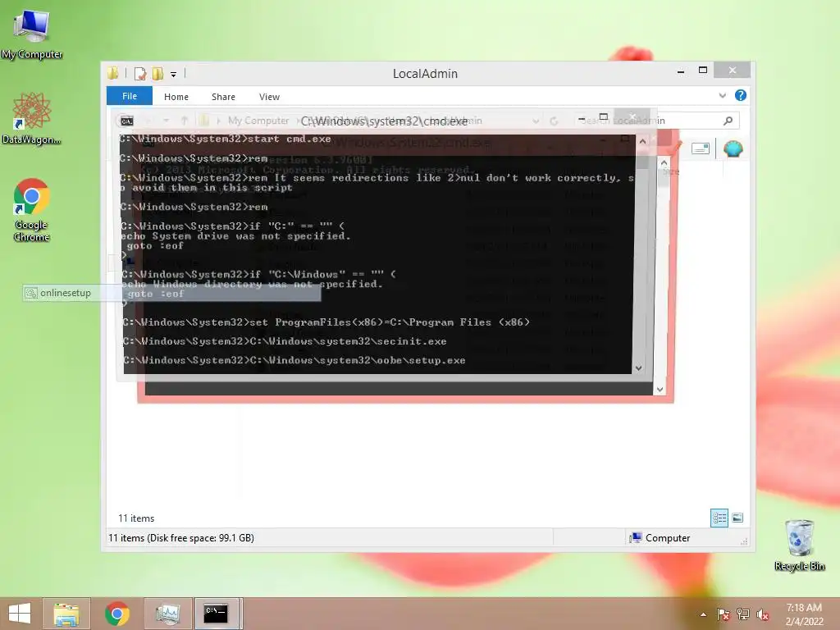Click the blue shell icon at the right

coord(733,148)
